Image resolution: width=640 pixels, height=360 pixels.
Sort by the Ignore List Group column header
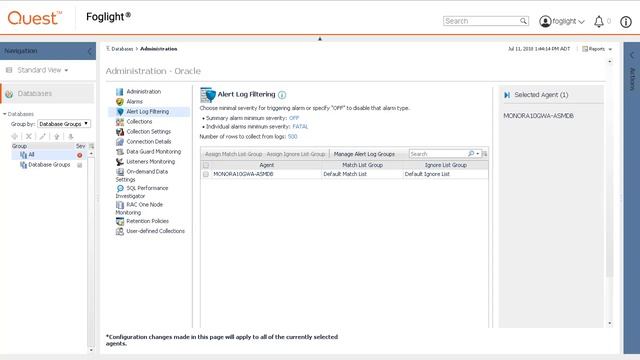point(445,165)
